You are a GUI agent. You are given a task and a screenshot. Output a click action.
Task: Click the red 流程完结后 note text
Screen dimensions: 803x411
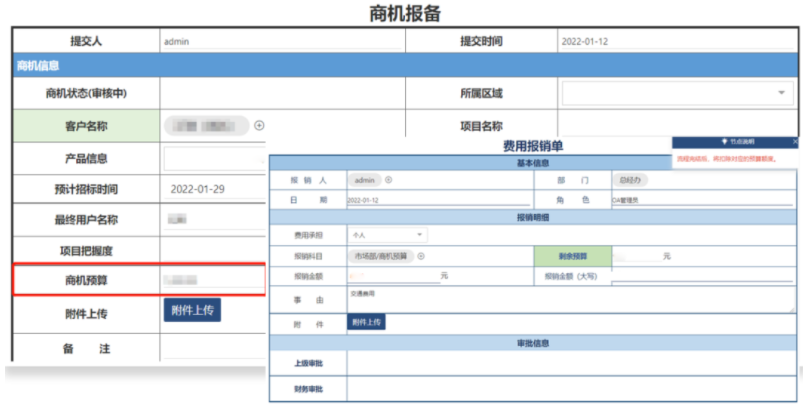[727, 159]
